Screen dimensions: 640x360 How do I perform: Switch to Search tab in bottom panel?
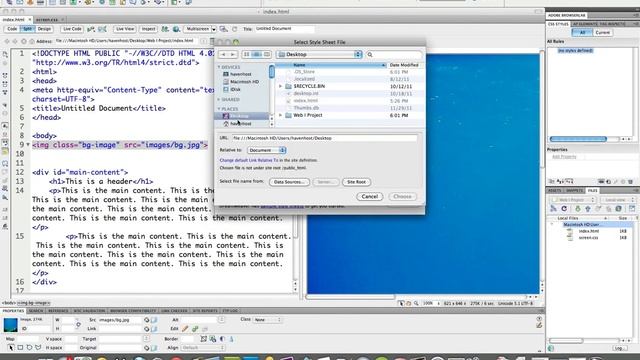click(36, 311)
